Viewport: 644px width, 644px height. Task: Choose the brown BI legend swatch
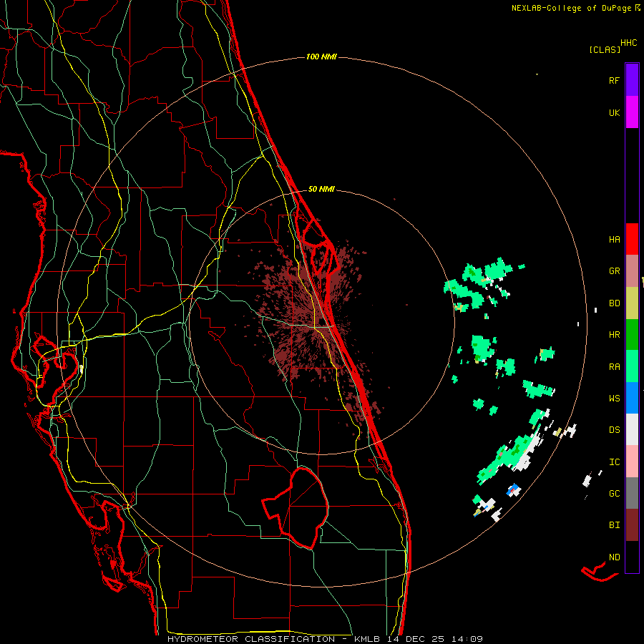coord(632,525)
